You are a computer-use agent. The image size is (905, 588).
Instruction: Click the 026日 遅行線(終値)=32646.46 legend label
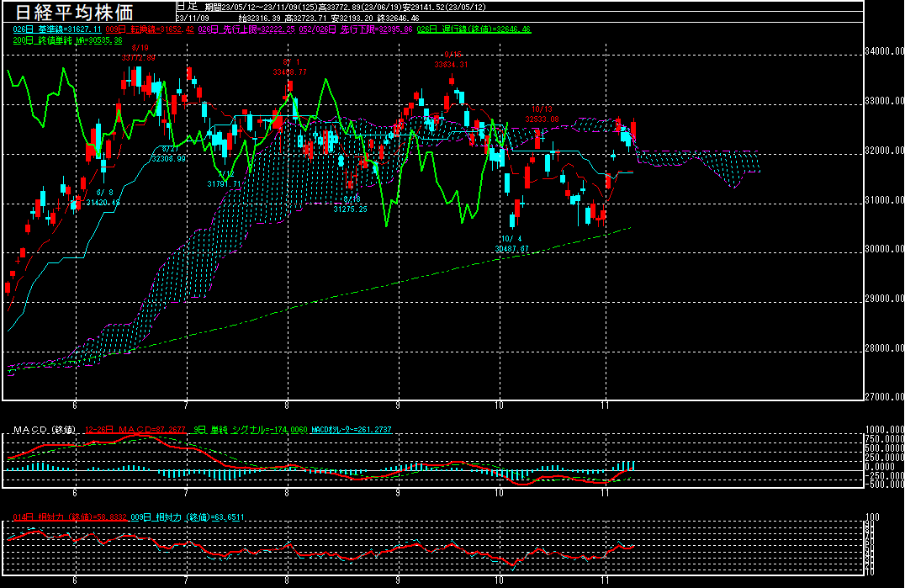474,29
